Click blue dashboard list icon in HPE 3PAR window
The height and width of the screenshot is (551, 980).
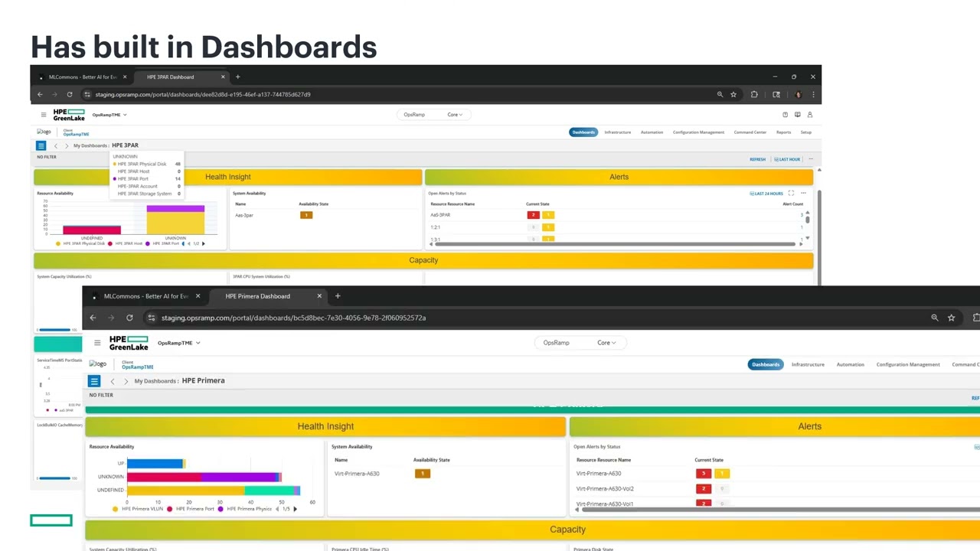point(41,145)
